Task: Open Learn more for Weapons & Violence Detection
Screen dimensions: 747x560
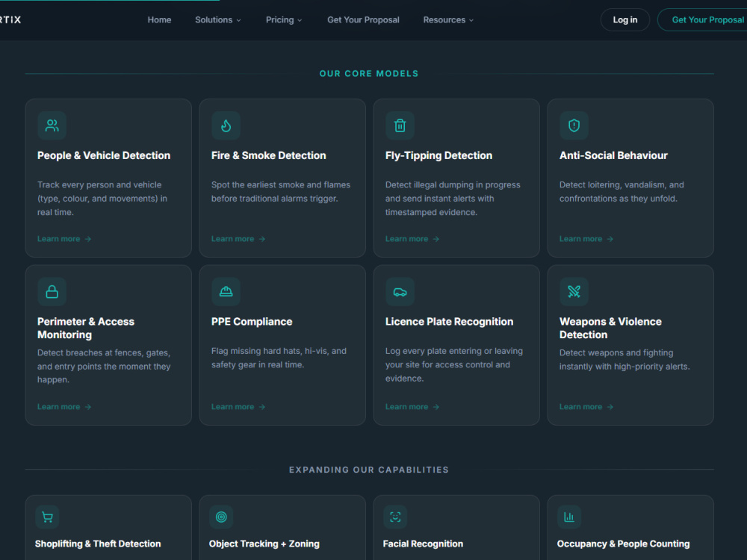Action: (x=586, y=407)
